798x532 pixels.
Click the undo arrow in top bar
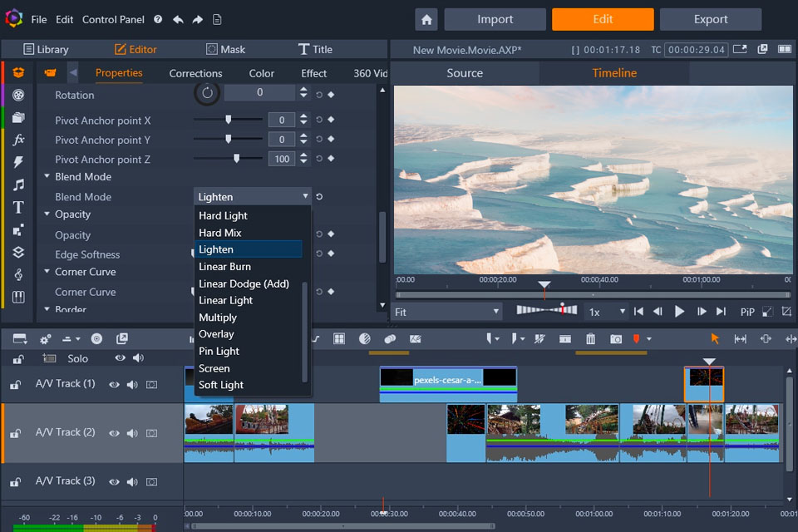[x=178, y=20]
